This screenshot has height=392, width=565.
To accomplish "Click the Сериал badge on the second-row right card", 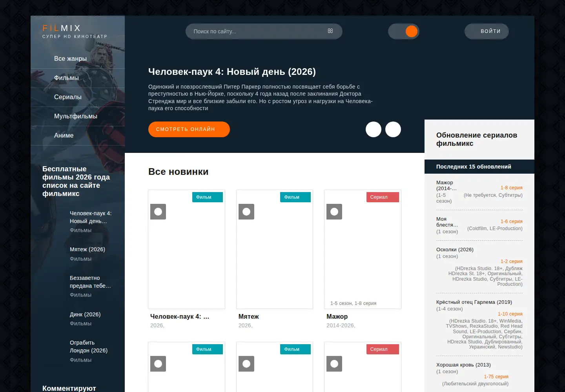I will click(383, 349).
